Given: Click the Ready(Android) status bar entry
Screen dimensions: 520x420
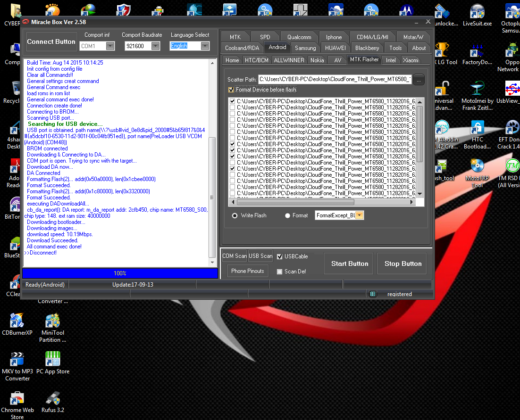Looking at the screenshot, I should pos(45,285).
